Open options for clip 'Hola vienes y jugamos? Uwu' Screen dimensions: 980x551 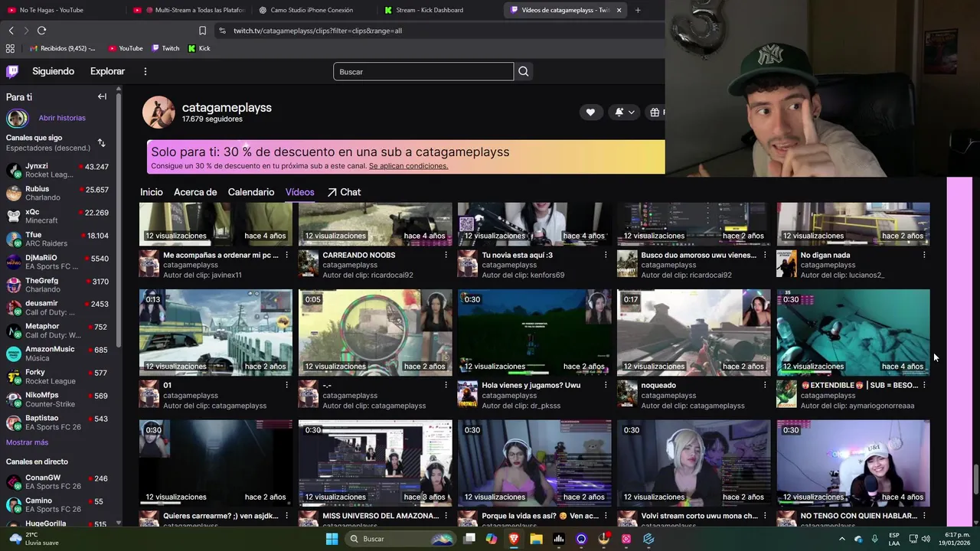pos(606,385)
